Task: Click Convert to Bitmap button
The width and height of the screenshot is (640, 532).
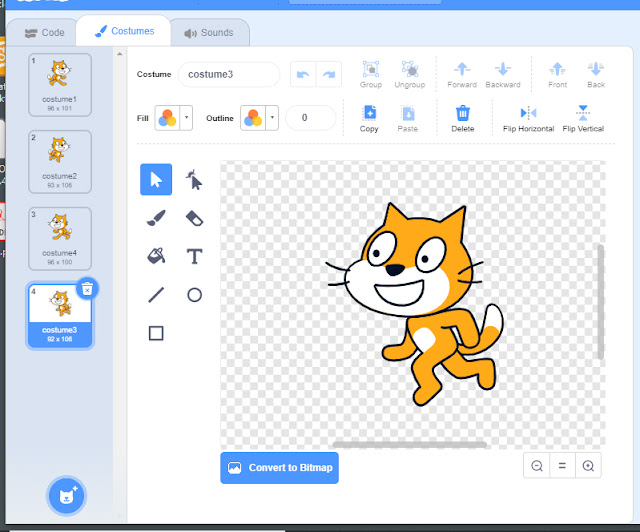Action: 280,467
